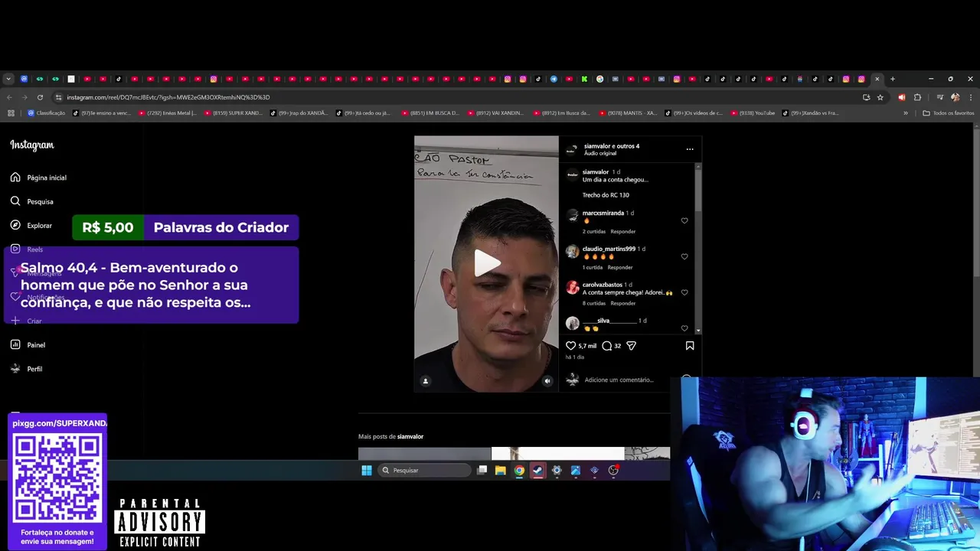Open the siamvalor e outros 4 header link
Image resolution: width=980 pixels, height=551 pixels.
(x=612, y=145)
